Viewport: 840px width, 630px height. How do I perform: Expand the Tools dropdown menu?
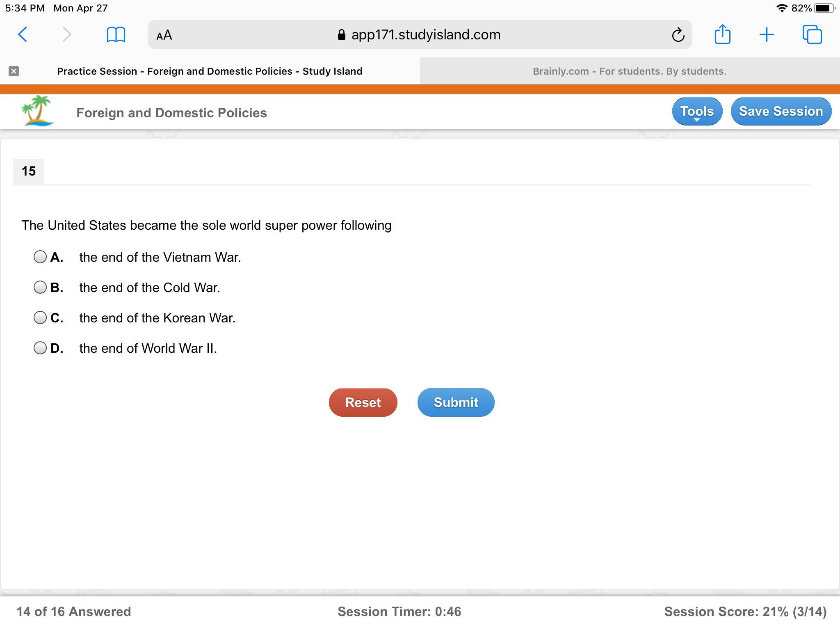[697, 112]
